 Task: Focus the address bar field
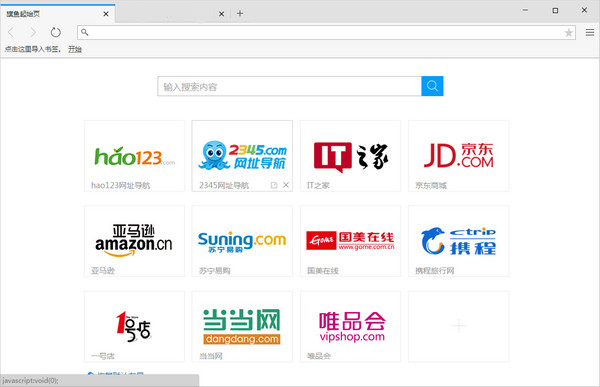point(326,33)
